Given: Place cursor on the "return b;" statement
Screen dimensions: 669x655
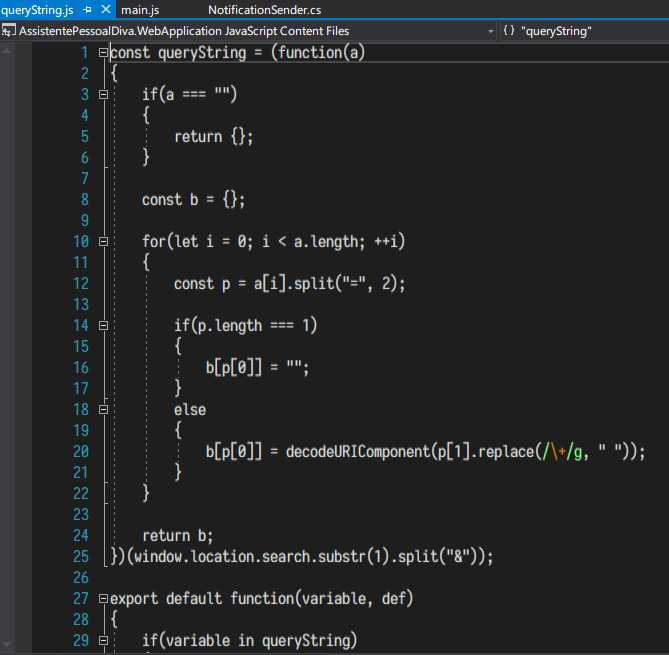Looking at the screenshot, I should pos(177,535).
